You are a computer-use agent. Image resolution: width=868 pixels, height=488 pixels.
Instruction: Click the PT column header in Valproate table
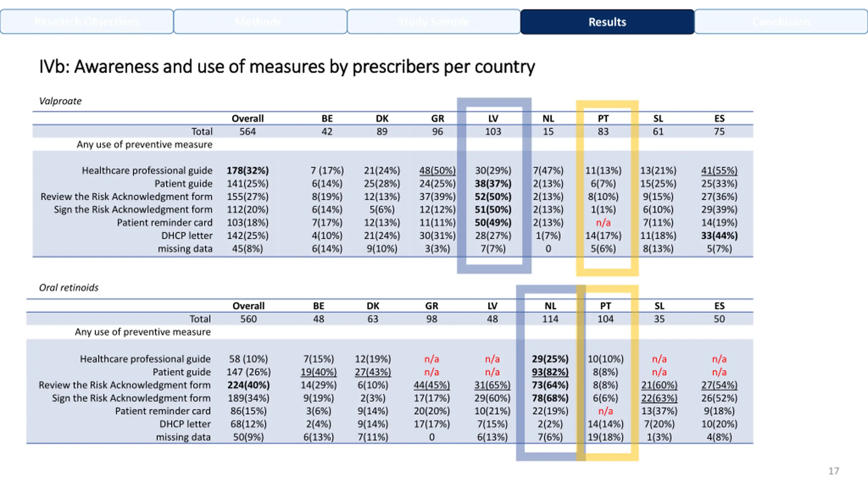tap(603, 119)
